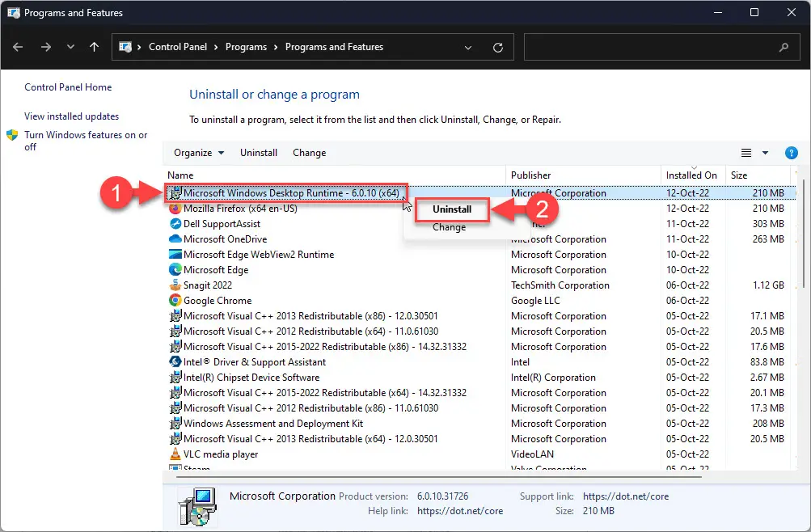Screen dimensions: 811x532
Task: Open the https://dot.net/core help link
Action: (460, 511)
